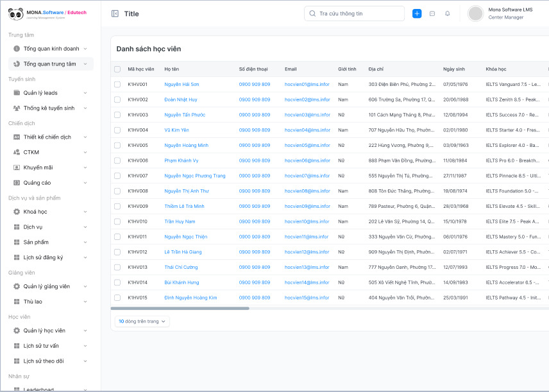Click the Quản lý học viên gear icon
549x392 pixels.
(x=17, y=330)
